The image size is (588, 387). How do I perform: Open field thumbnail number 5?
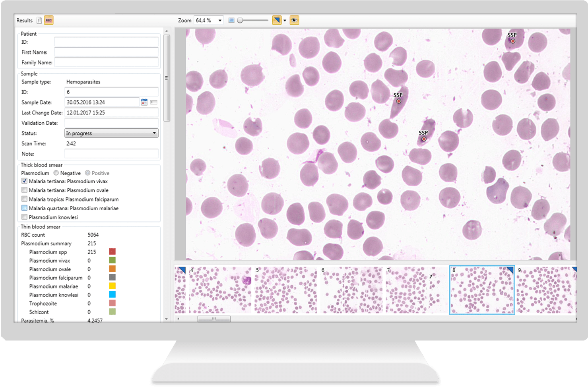[285, 290]
